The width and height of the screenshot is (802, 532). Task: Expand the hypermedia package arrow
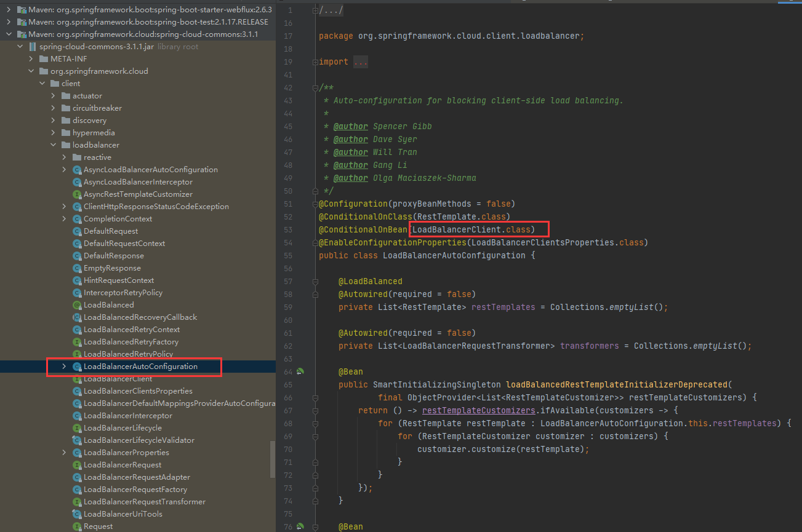[x=54, y=133]
